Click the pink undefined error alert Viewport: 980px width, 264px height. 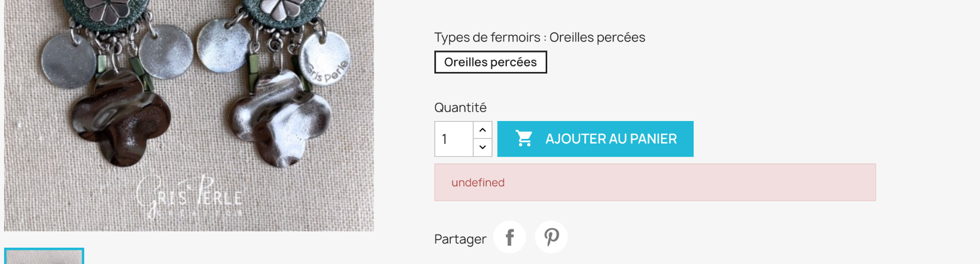click(x=655, y=182)
